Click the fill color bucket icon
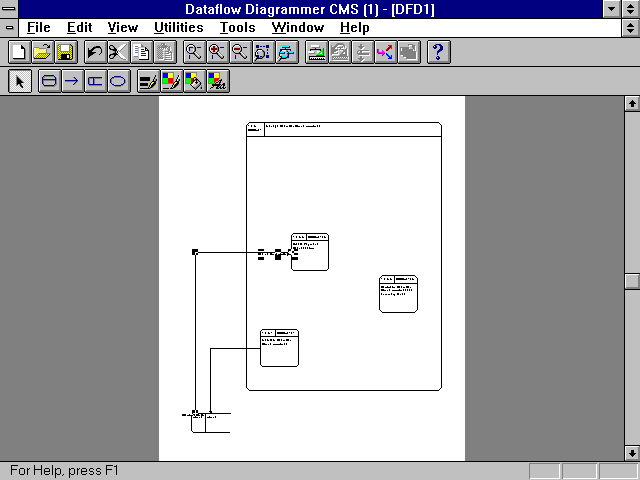This screenshot has height=480, width=640. click(194, 82)
